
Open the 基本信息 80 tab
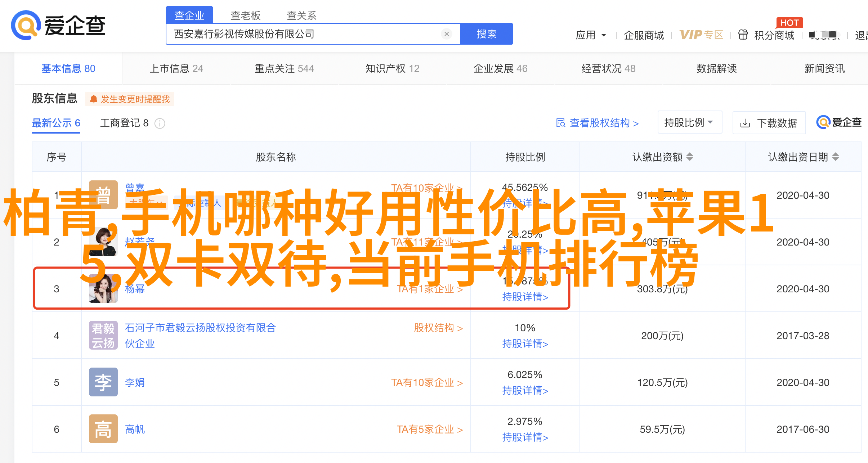coord(68,68)
